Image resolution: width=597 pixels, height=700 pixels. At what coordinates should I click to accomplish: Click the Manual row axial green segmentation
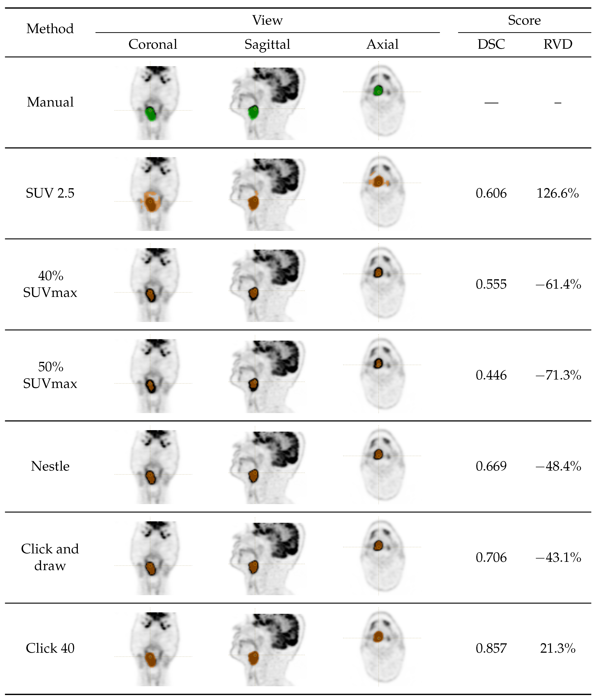378,91
